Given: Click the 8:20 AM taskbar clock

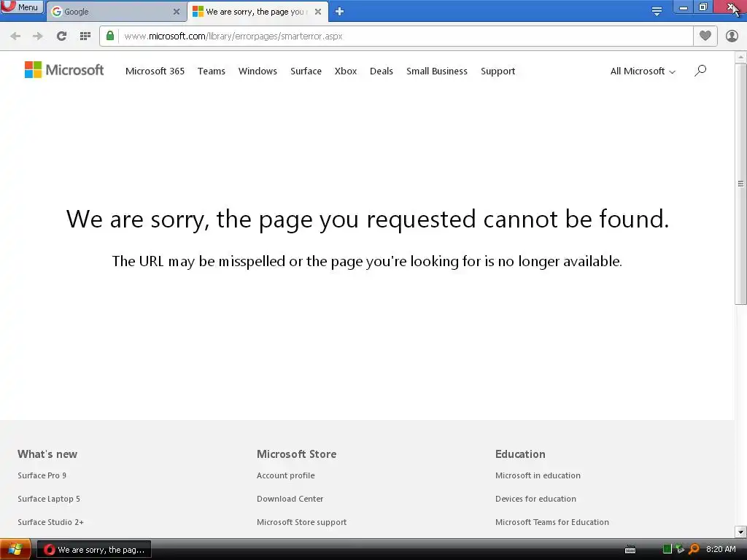Looking at the screenshot, I should click(721, 549).
